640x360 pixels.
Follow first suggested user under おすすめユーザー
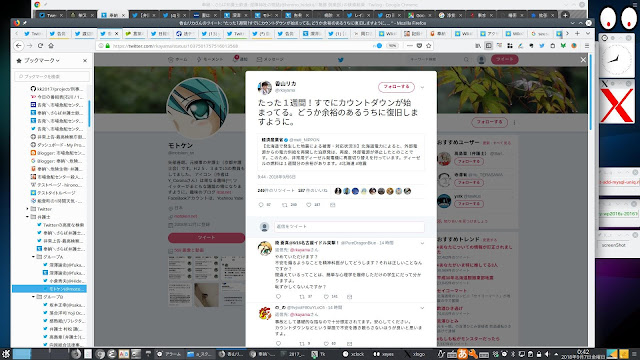click(x=469, y=162)
